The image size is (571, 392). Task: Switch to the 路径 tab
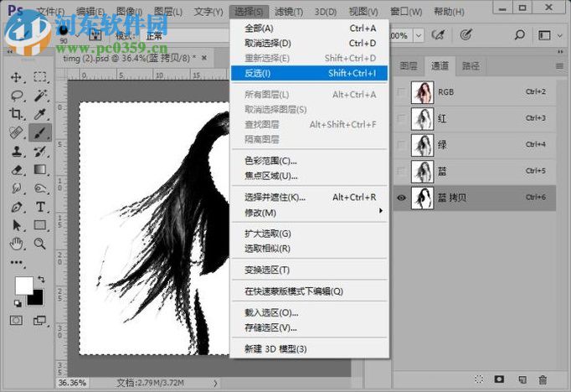(x=471, y=66)
